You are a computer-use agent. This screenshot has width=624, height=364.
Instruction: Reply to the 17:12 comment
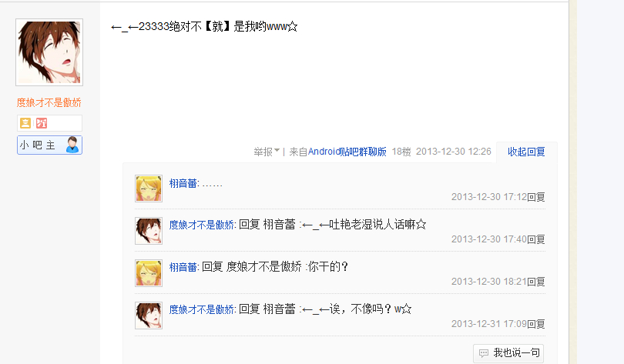536,197
